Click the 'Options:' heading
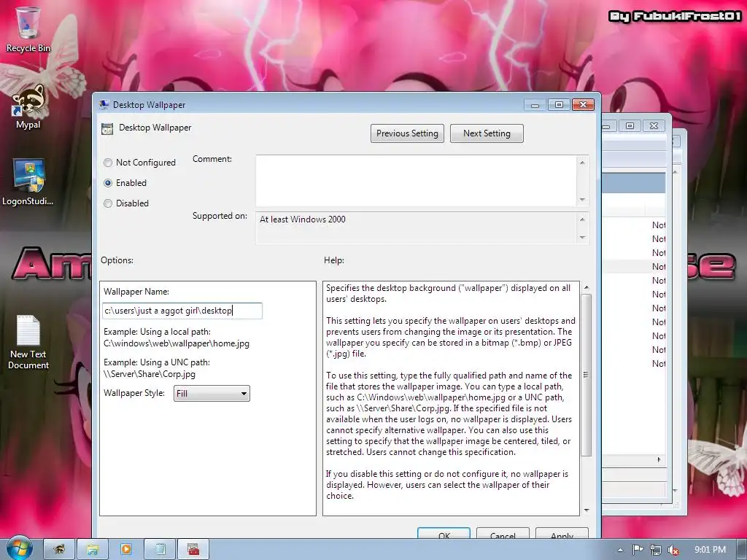This screenshot has width=747, height=560. click(117, 260)
